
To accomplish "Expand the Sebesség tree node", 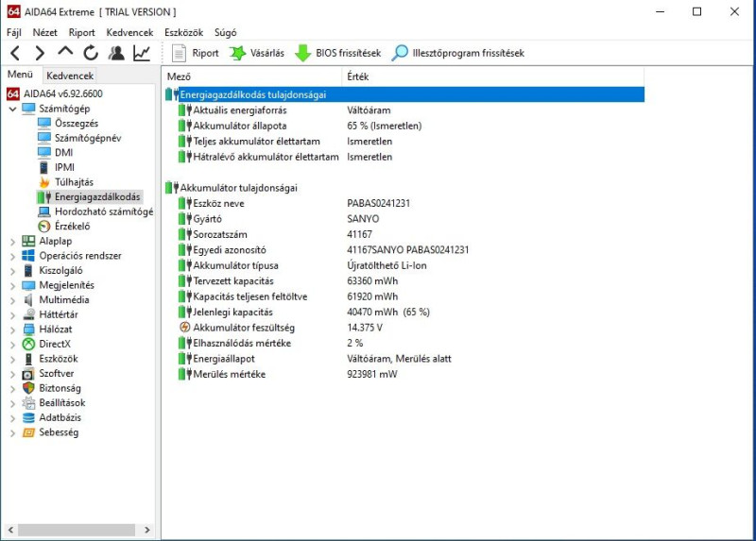I will 12,433.
